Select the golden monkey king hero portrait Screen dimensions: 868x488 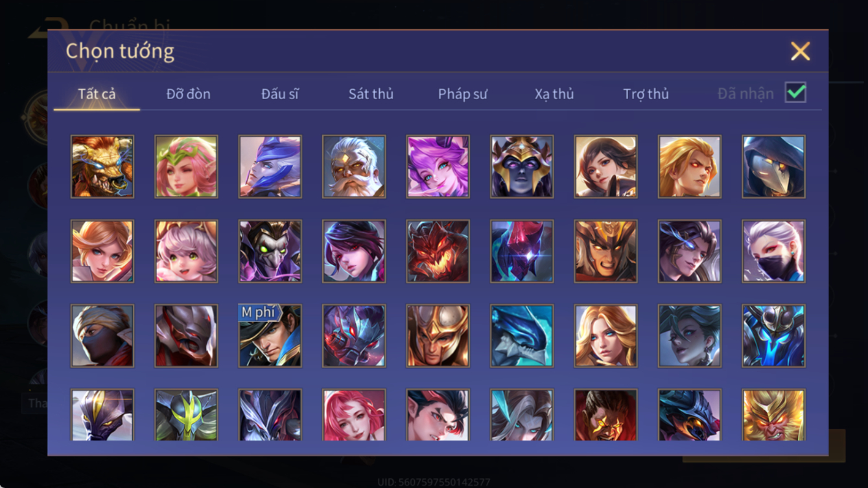pos(774,415)
